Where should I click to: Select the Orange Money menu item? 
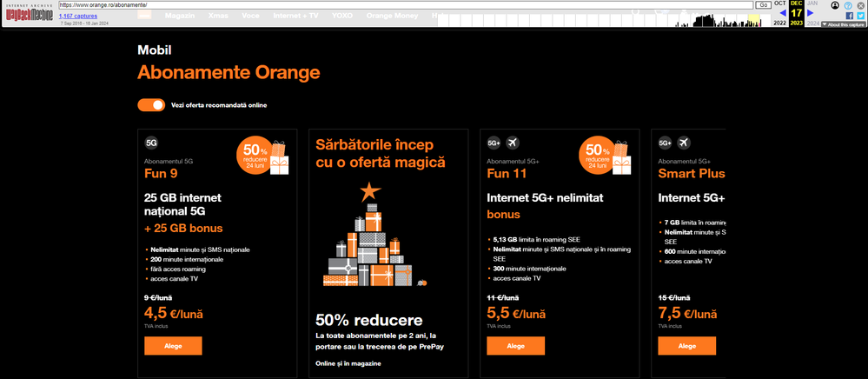[x=391, y=15]
